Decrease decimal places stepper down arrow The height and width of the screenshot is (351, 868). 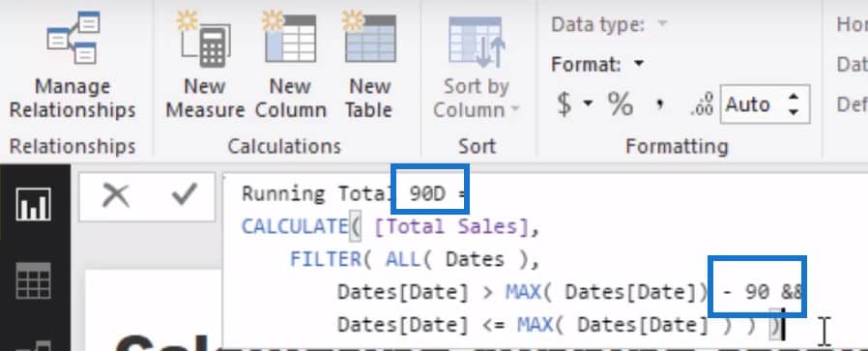pos(795,112)
